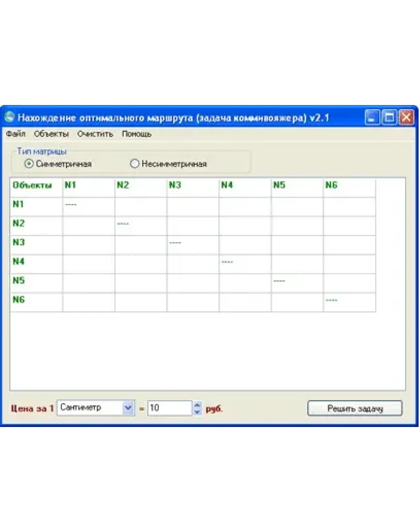This screenshot has height=532, width=419.
Task: Open the Объекты menu
Action: click(51, 134)
